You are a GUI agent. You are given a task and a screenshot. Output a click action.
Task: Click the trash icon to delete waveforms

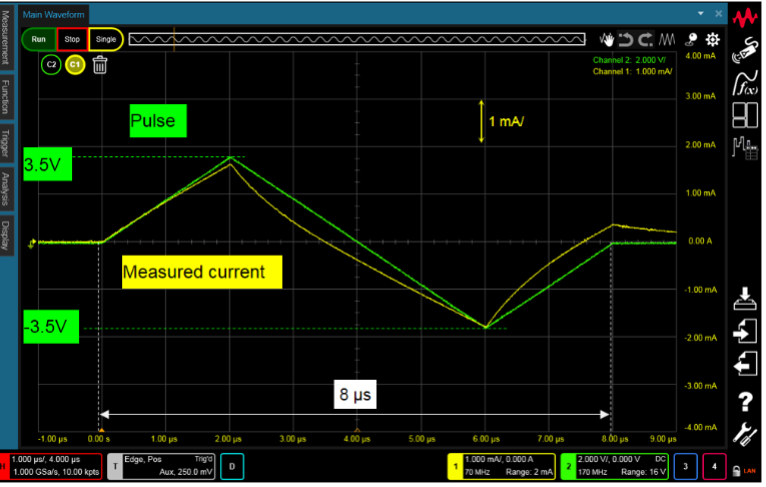click(x=100, y=66)
